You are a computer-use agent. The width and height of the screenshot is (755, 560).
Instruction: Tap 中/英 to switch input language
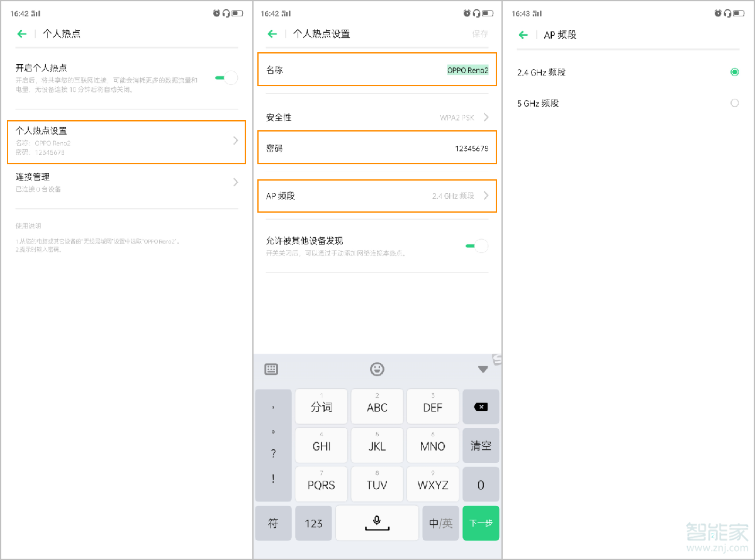440,522
